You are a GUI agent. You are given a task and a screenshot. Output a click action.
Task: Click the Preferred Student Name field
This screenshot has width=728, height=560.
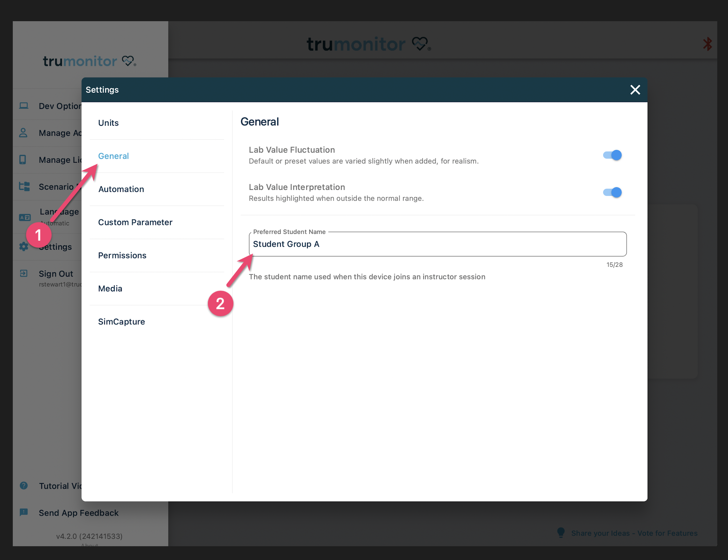[437, 244]
